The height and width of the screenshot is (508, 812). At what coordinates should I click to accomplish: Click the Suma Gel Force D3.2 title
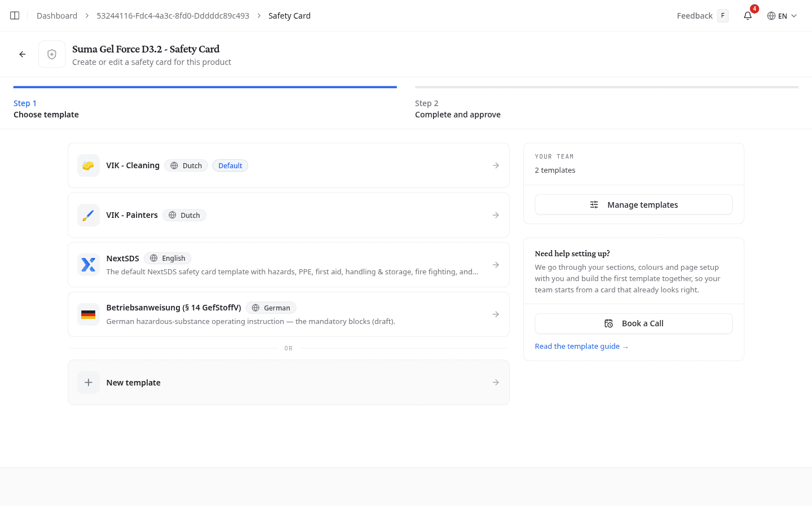tap(145, 49)
